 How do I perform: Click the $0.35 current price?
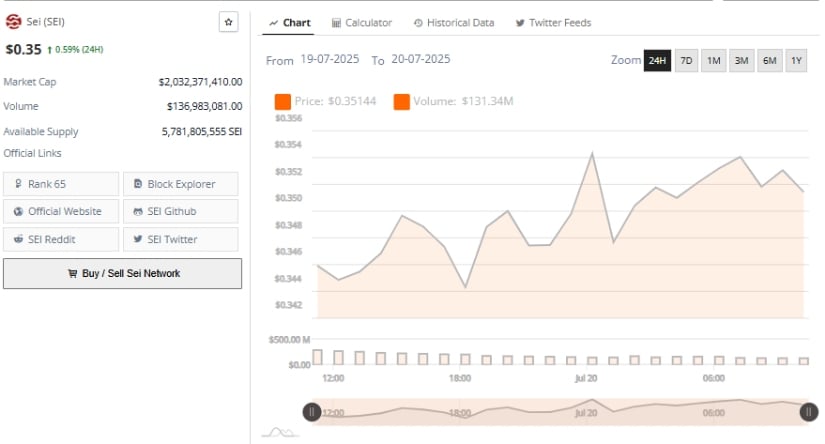23,49
